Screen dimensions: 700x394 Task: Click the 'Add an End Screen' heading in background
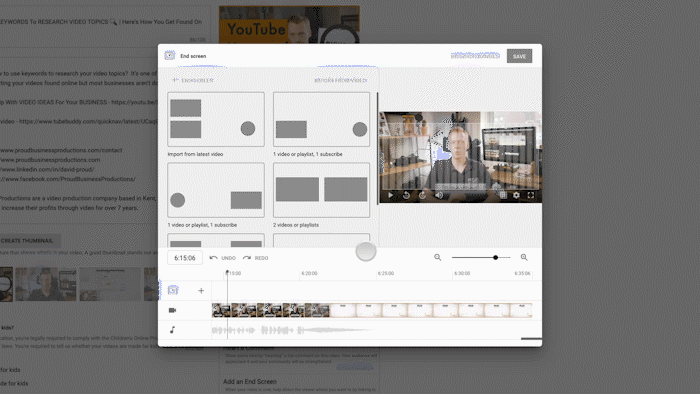(x=250, y=382)
